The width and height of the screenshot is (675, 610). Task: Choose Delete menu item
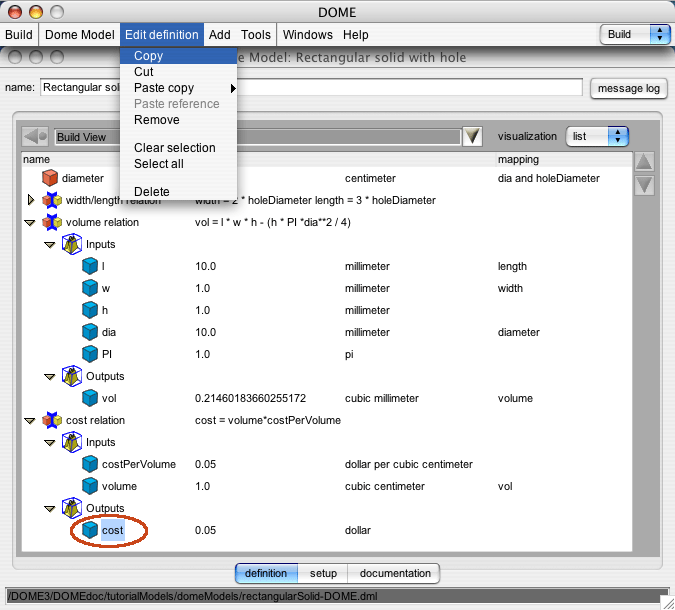pyautogui.click(x=179, y=192)
